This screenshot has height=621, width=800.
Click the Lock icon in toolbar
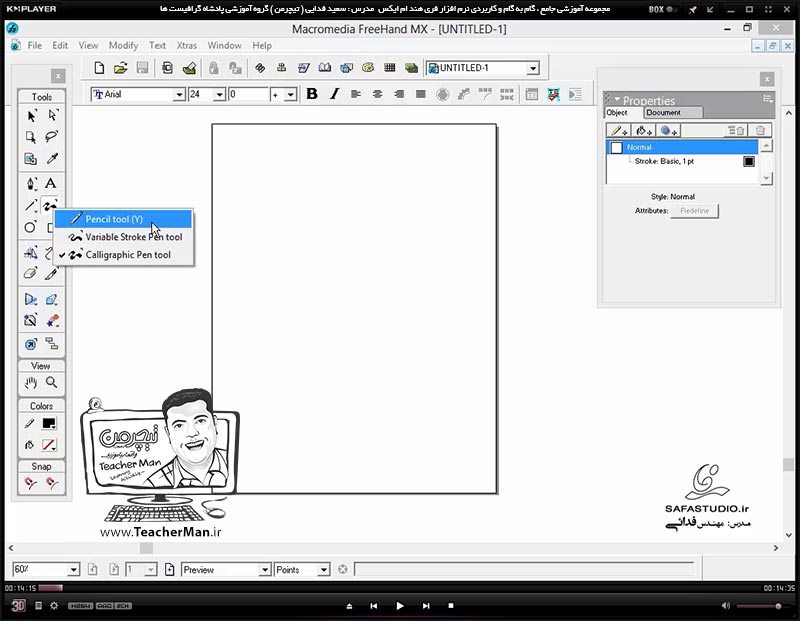coord(214,68)
